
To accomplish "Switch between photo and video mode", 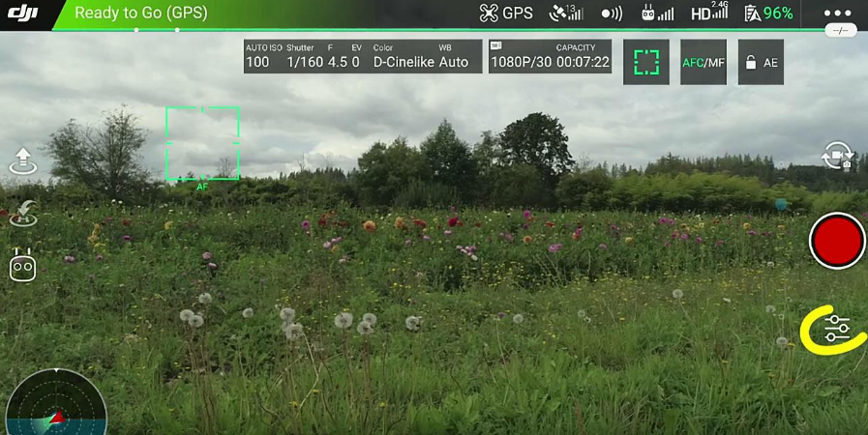I will click(x=837, y=156).
